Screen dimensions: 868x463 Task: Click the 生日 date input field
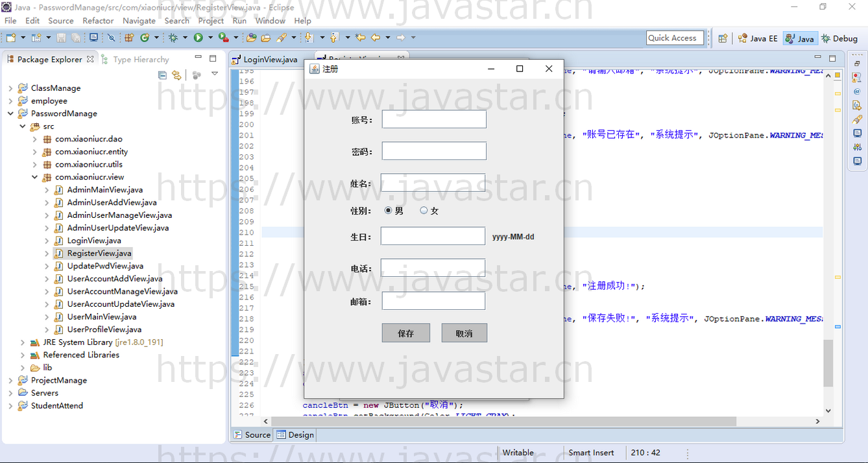tap(433, 236)
